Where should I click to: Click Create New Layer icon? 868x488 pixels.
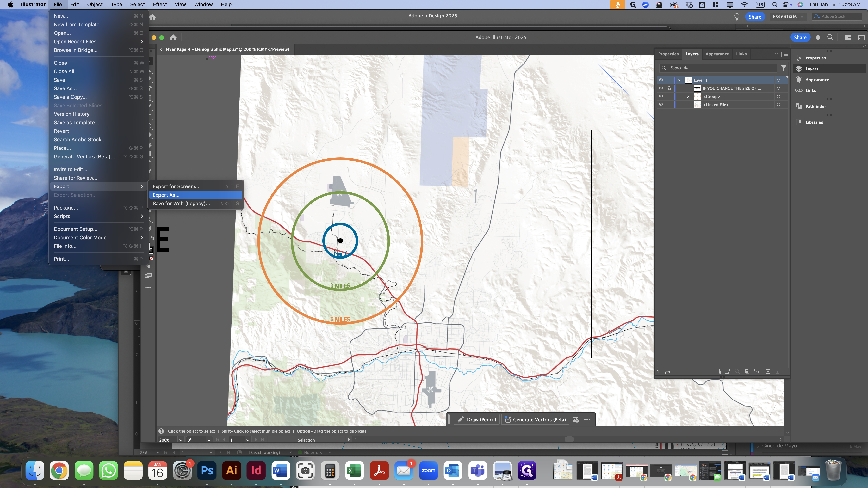click(x=768, y=371)
